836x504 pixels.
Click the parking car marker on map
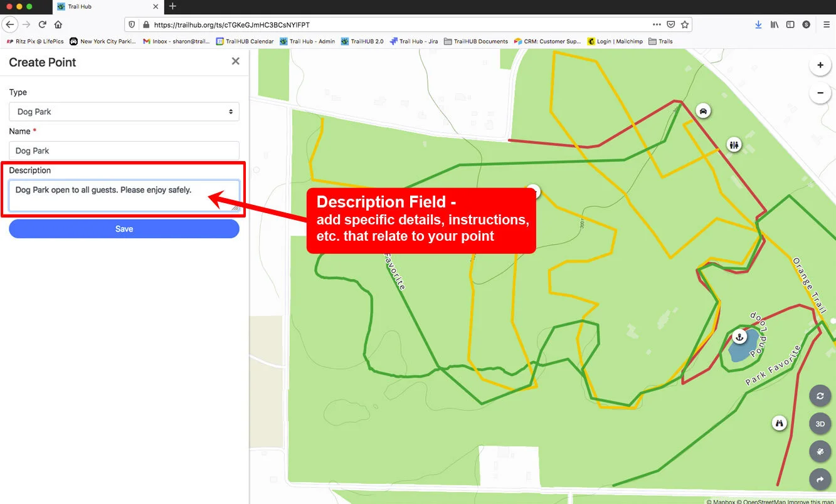tap(704, 111)
